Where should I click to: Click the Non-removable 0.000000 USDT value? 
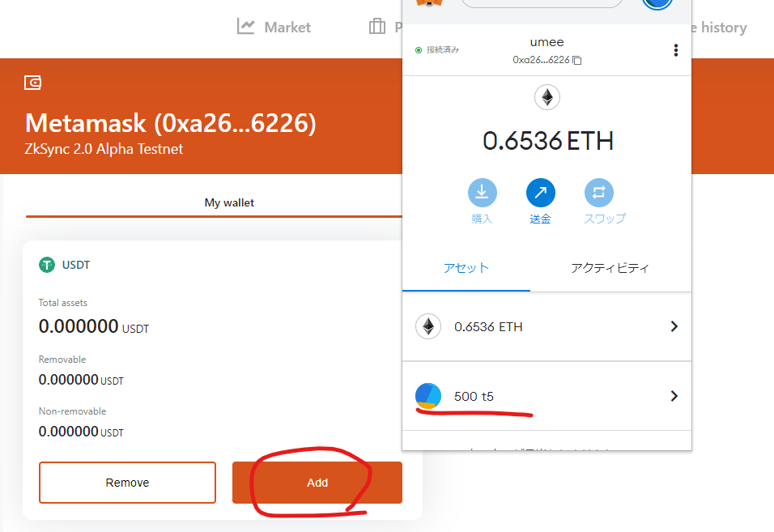point(81,432)
